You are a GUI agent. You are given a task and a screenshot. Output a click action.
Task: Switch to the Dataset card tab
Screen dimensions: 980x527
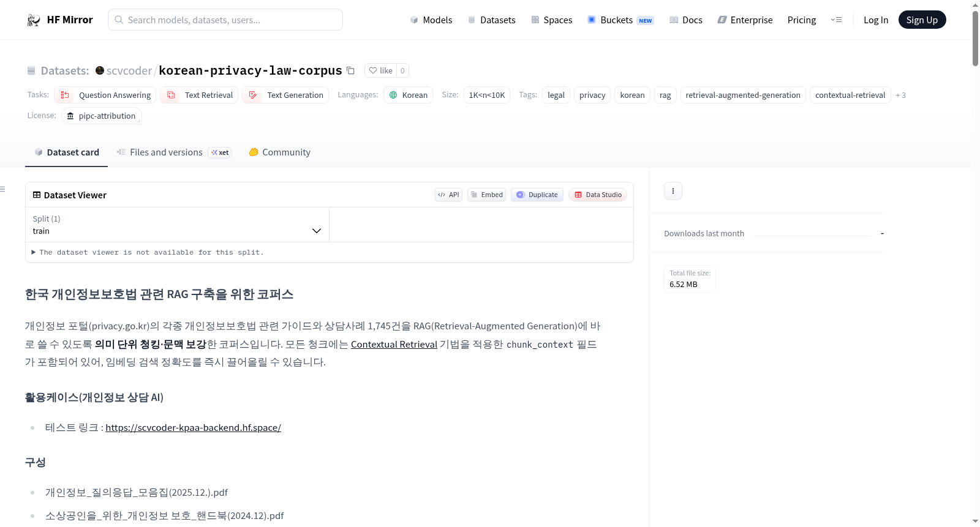tap(67, 152)
